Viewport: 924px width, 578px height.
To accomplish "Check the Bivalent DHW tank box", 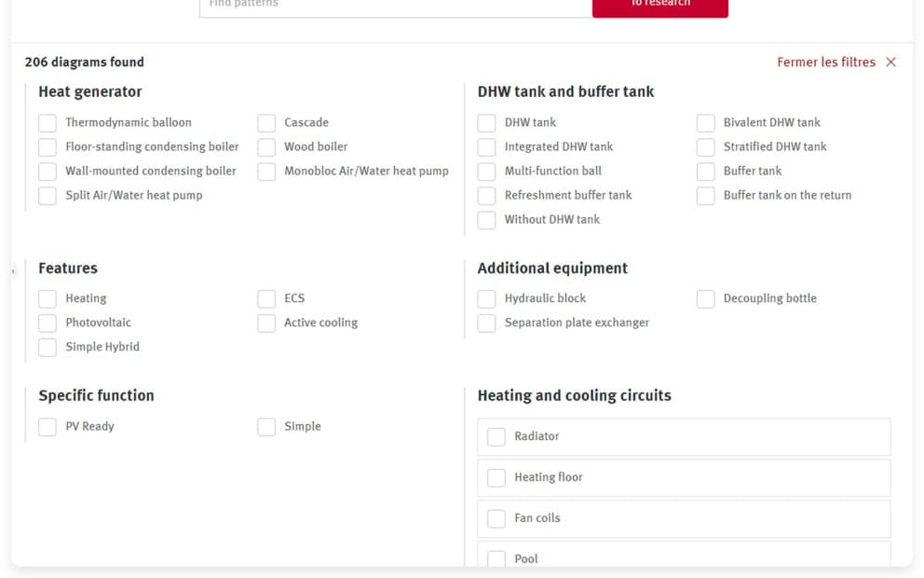I will click(706, 123).
